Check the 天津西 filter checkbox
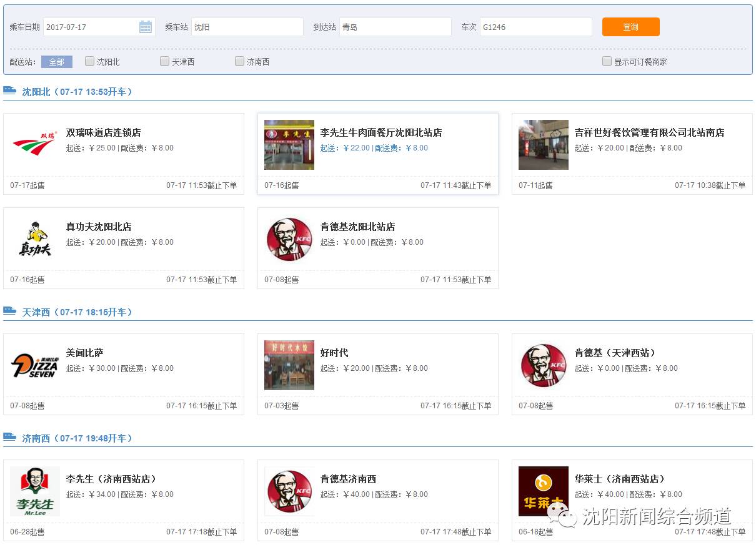Screen dimensions: 756x550 [x=164, y=61]
